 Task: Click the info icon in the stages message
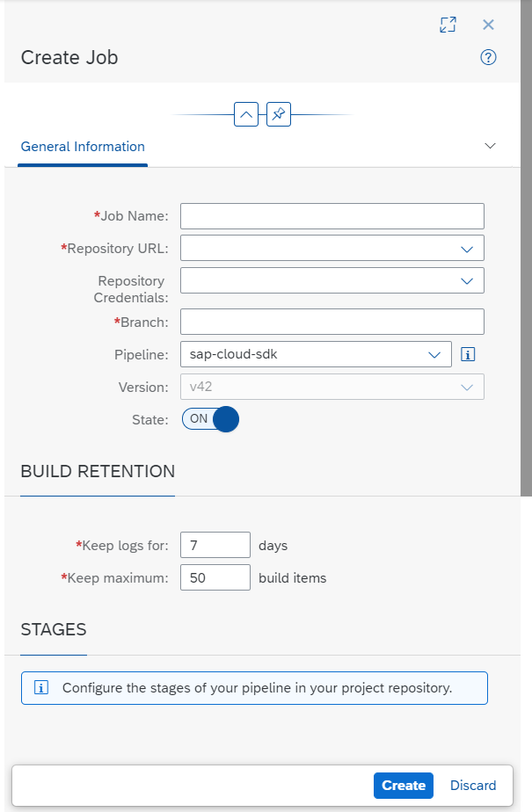coord(41,688)
